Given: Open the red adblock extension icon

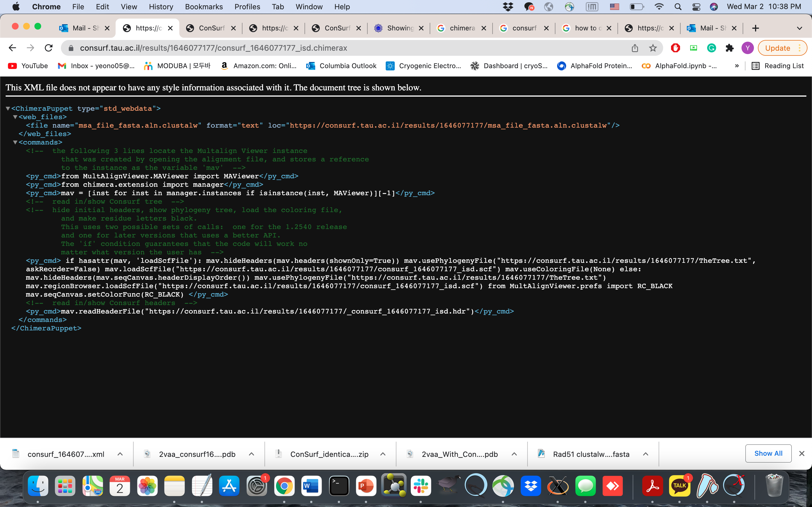Looking at the screenshot, I should pos(675,48).
